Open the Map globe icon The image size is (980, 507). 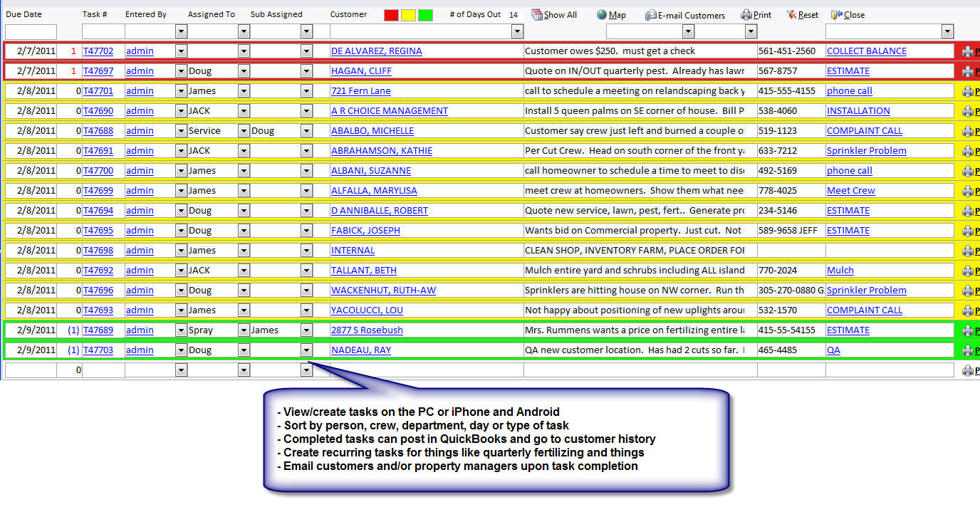(602, 14)
